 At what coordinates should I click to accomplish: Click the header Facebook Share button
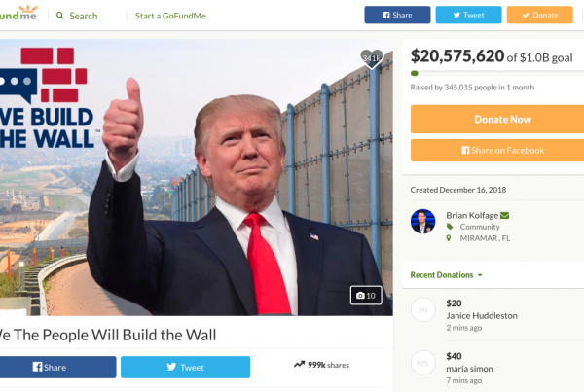tap(397, 15)
